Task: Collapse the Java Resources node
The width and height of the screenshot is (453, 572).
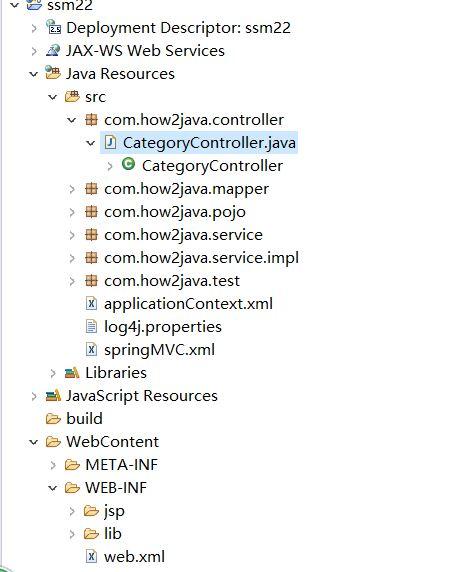Action: pos(34,74)
